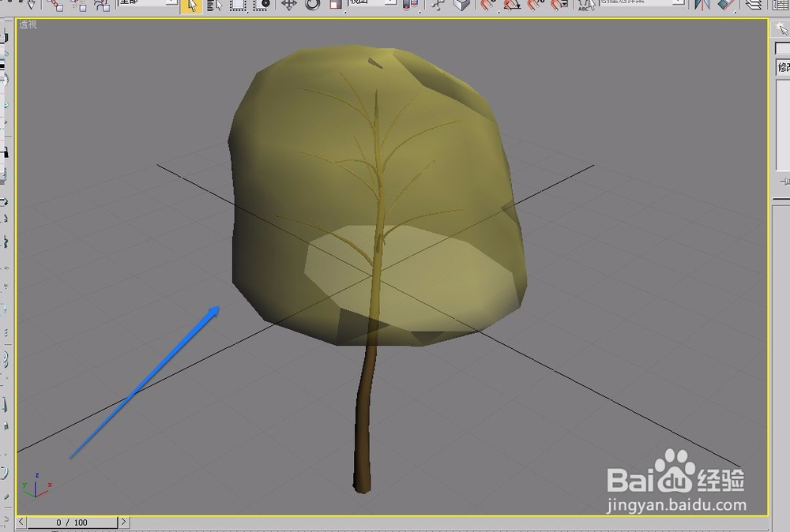Toggle the Percent Snap magnet

536,5
